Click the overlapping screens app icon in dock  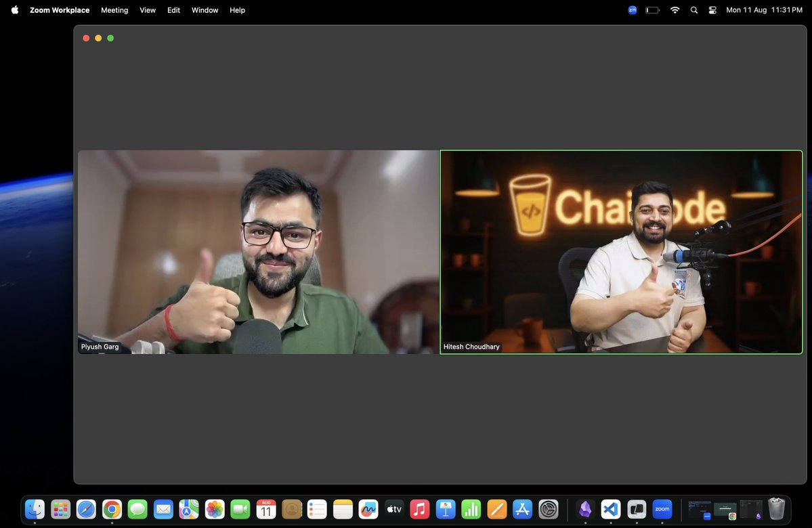coord(637,509)
